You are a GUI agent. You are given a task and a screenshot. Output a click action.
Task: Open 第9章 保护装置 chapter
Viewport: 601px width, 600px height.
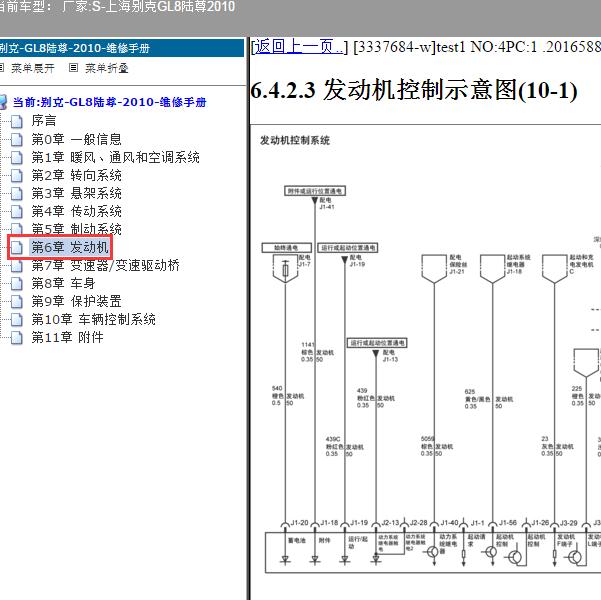tap(76, 301)
